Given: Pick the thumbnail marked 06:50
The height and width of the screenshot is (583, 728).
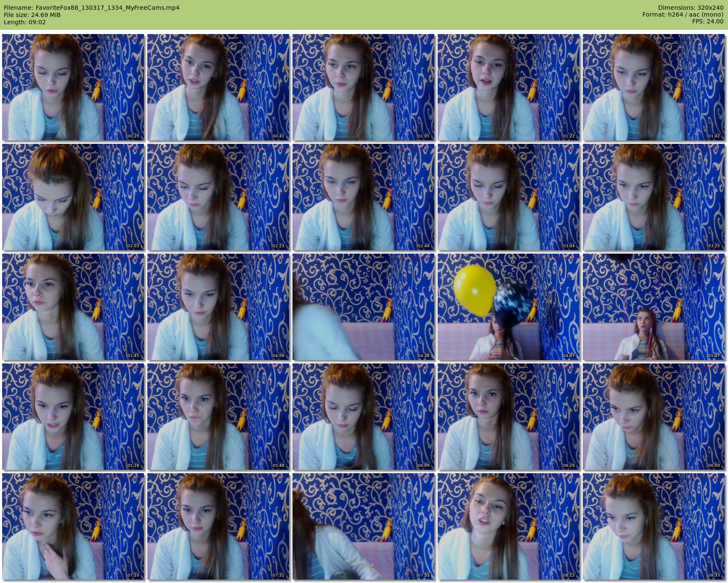Looking at the screenshot, I should click(653, 417).
